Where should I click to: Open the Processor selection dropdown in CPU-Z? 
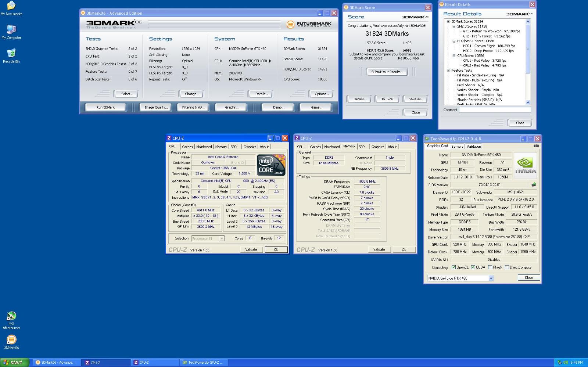[222, 238]
